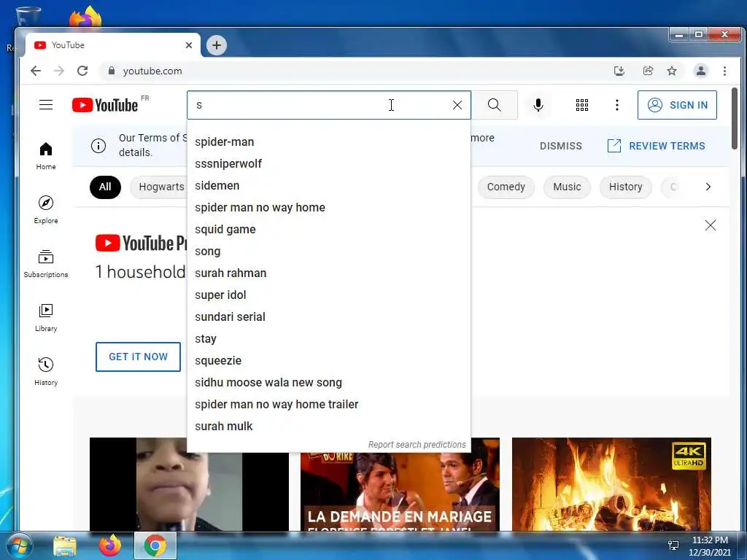Click the network icon in system tray
The image size is (747, 560).
(x=673, y=545)
